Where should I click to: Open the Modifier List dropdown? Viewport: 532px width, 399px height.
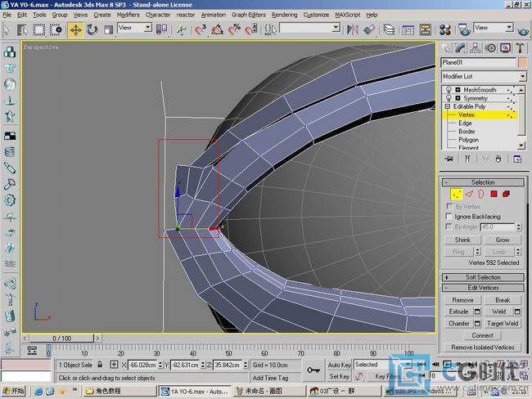pyautogui.click(x=484, y=76)
